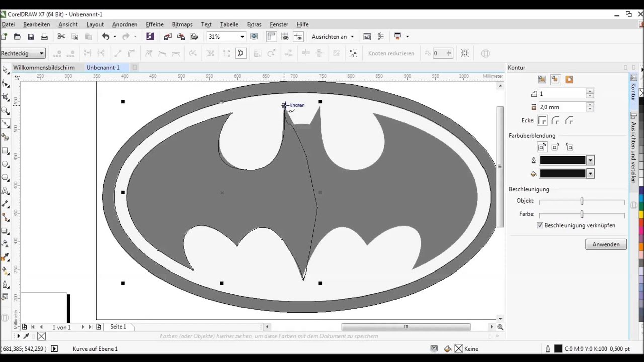
Task: Toggle the show guidelines button
Action: click(298, 37)
